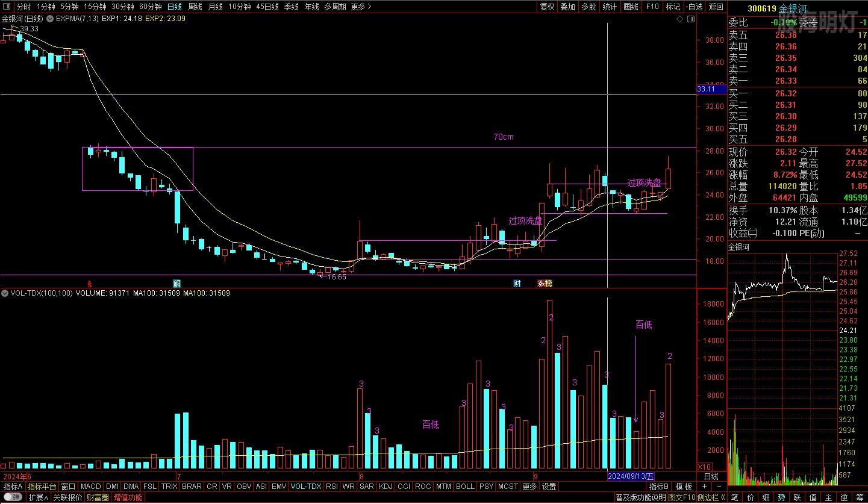Click the diamond icon atop the chart
This screenshot has width=868, height=504.
pyautogui.click(x=679, y=19)
